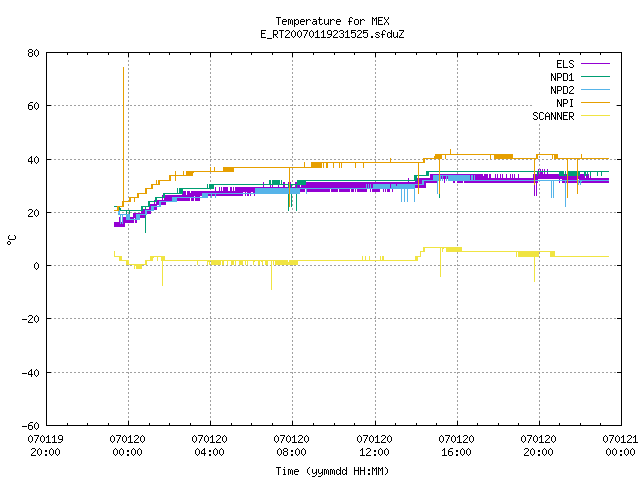
Task: Click the x-axis label '070120 04:00'
Action: click(209, 446)
